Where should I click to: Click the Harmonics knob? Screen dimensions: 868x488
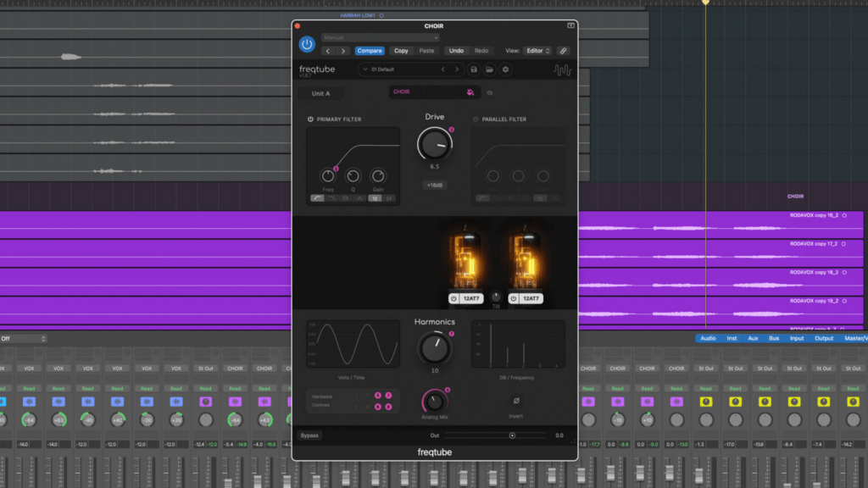pos(435,348)
